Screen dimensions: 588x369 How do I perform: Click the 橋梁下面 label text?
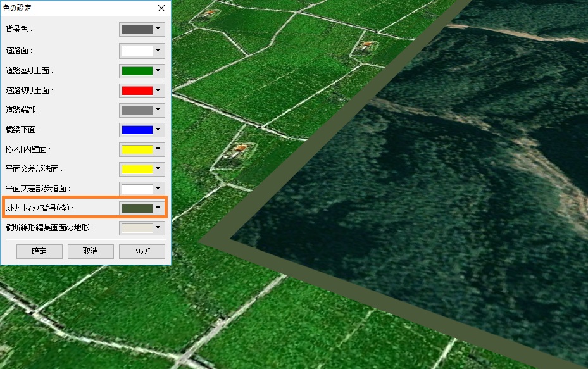click(23, 130)
